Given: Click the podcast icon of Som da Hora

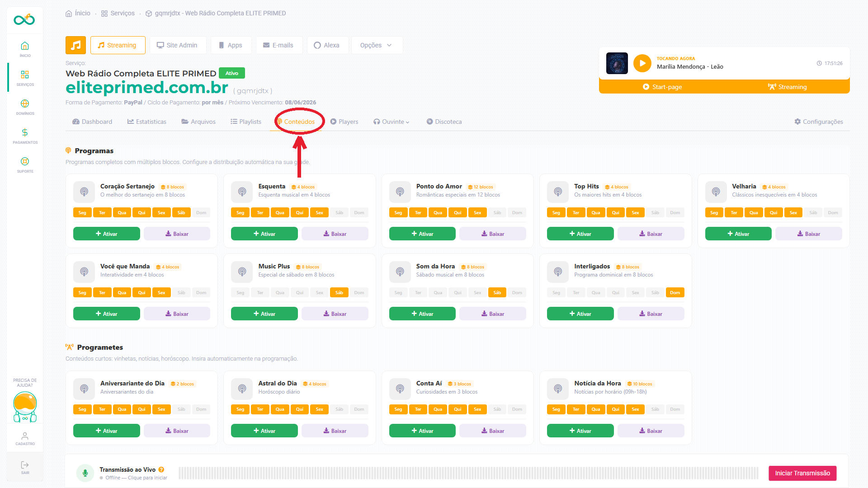Looking at the screenshot, I should 400,272.
